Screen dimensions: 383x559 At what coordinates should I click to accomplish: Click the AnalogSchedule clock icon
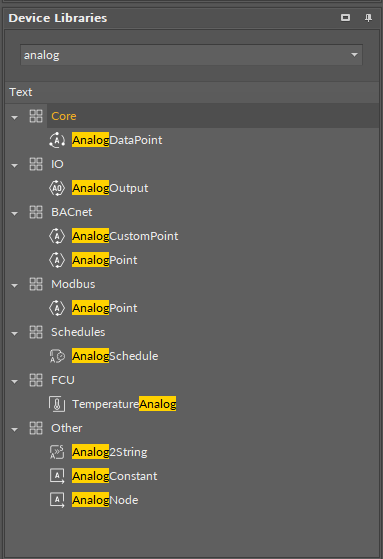[57, 356]
